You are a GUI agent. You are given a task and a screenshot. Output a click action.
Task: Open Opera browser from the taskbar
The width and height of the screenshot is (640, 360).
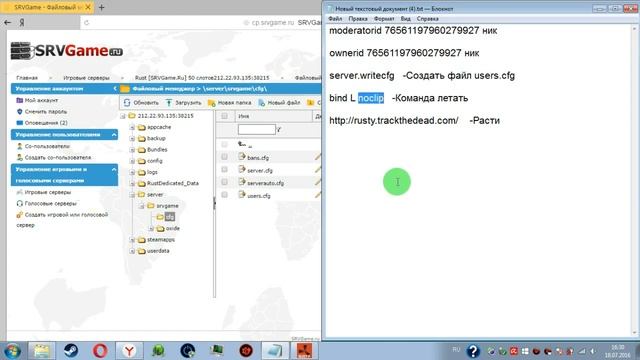[x=100, y=351]
